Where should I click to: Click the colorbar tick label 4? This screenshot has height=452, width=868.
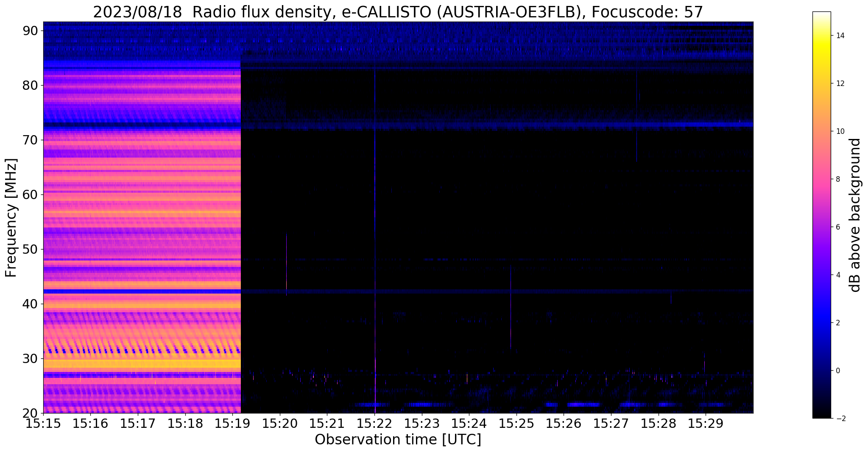click(837, 275)
